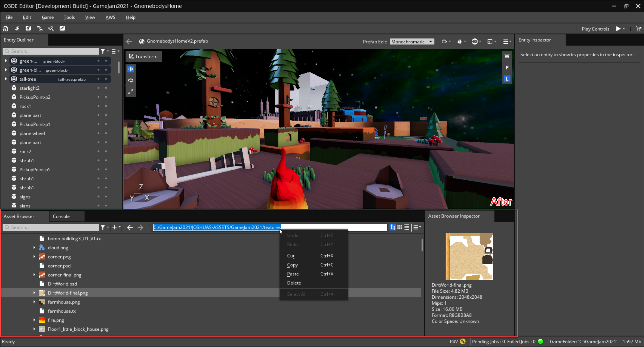The width and height of the screenshot is (644, 347).
Task: Select the rotate manipulator tool
Action: [x=131, y=80]
